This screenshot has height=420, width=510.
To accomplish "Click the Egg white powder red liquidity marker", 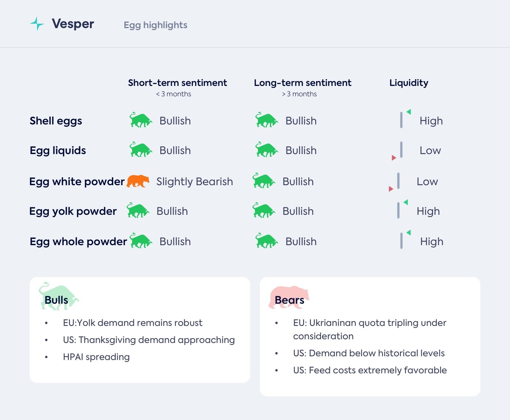I will point(391,189).
